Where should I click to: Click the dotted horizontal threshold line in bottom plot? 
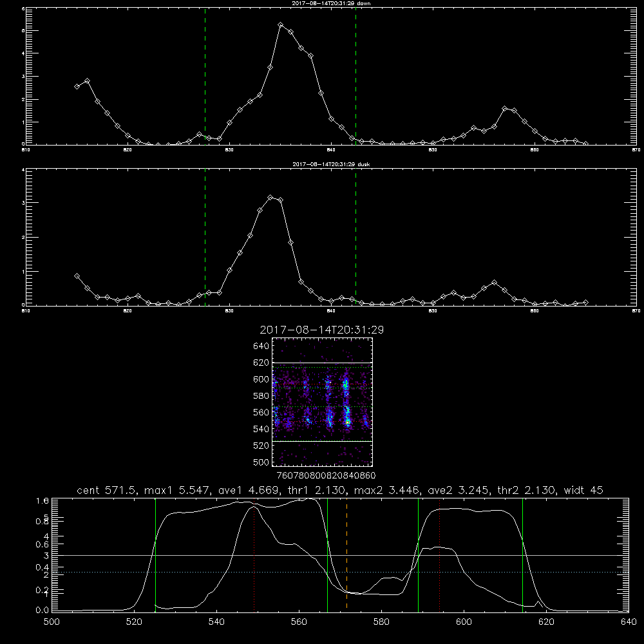(340, 572)
